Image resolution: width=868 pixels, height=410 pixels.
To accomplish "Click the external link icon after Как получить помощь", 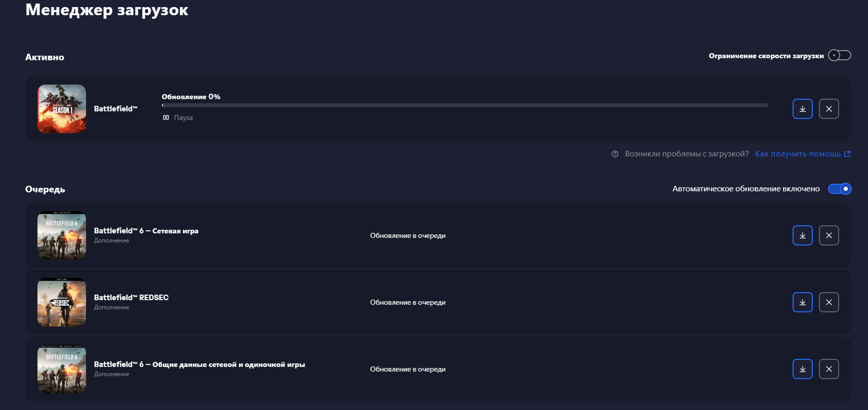I will [x=847, y=154].
